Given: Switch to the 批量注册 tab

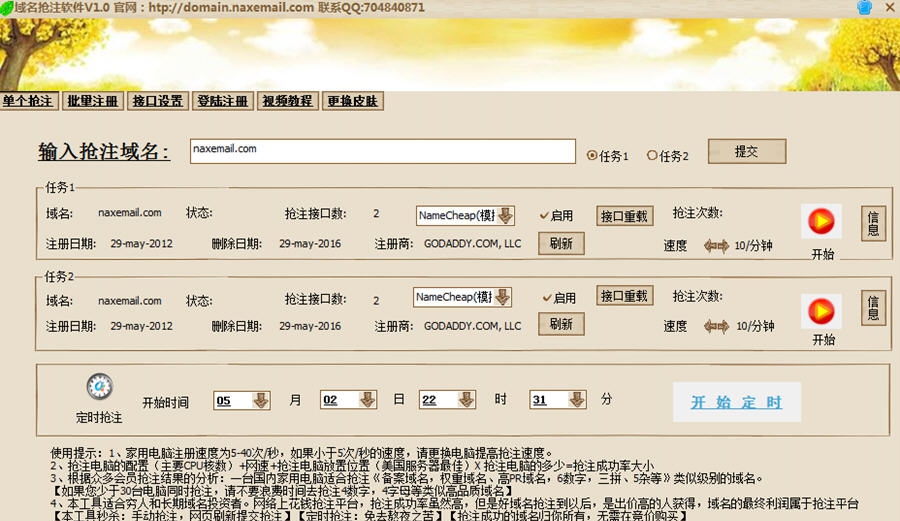Looking at the screenshot, I should [x=92, y=101].
